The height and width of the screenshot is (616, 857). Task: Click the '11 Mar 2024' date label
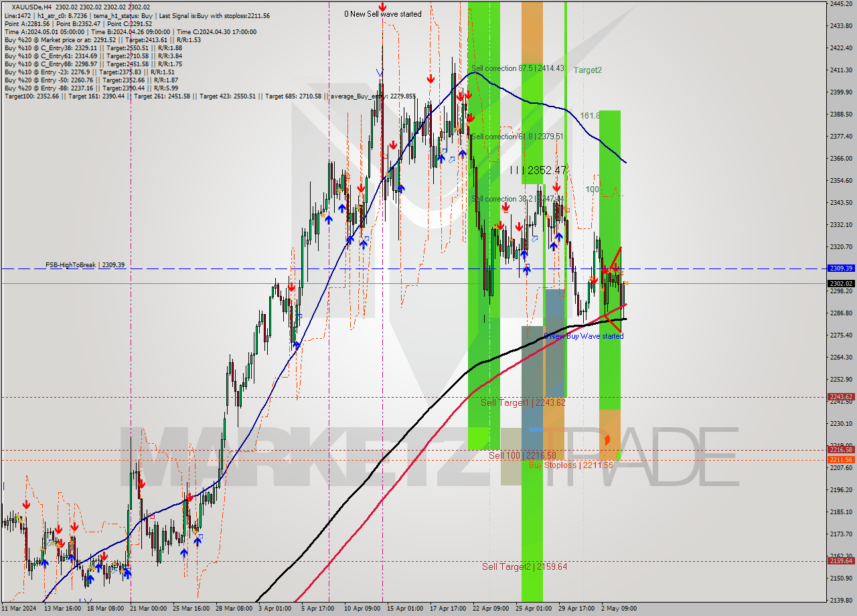click(x=19, y=609)
